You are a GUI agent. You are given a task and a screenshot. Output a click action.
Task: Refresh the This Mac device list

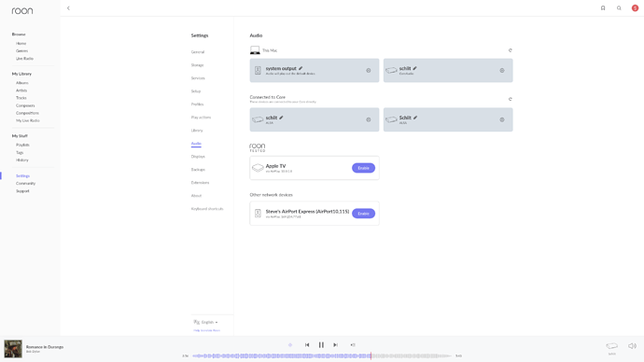click(x=511, y=50)
